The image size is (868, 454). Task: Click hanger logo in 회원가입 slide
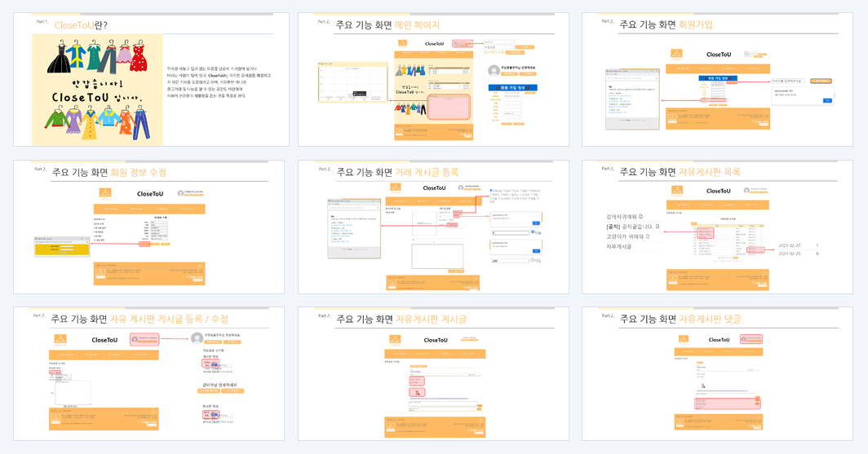pos(676,54)
